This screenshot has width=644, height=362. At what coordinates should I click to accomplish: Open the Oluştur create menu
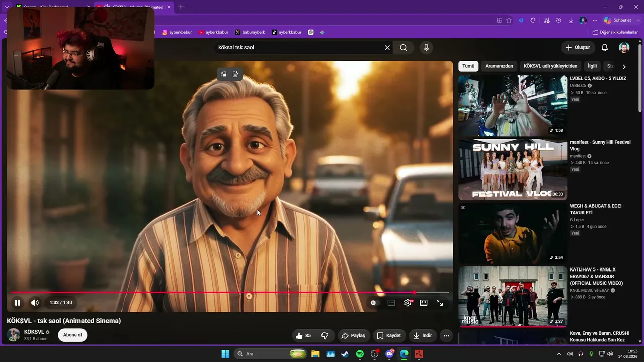(x=578, y=47)
